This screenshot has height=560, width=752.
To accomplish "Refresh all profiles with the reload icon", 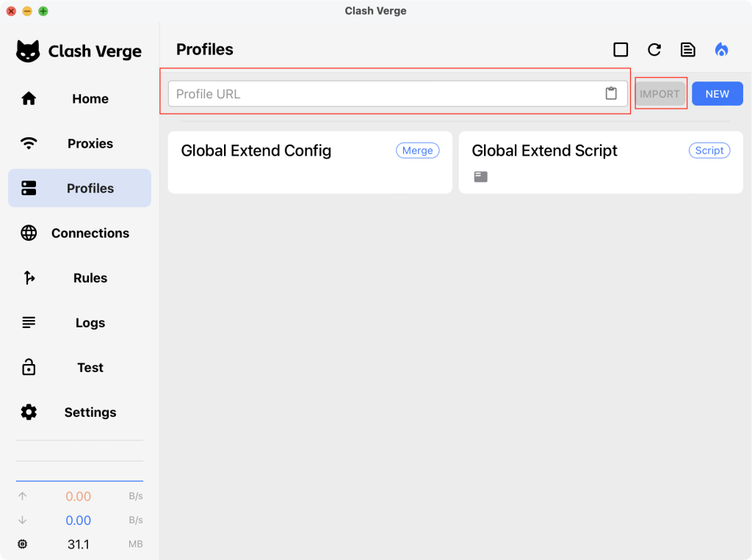I will pos(654,50).
